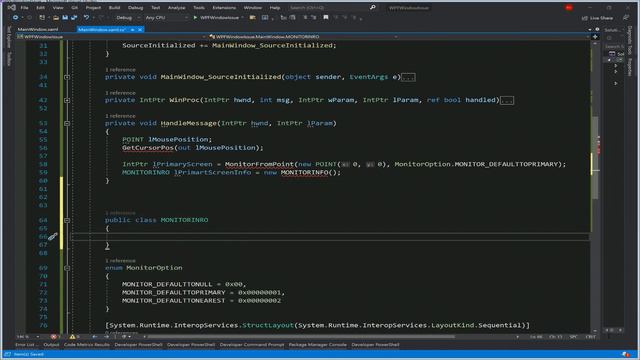Click the open file folder icon

[x=56, y=18]
